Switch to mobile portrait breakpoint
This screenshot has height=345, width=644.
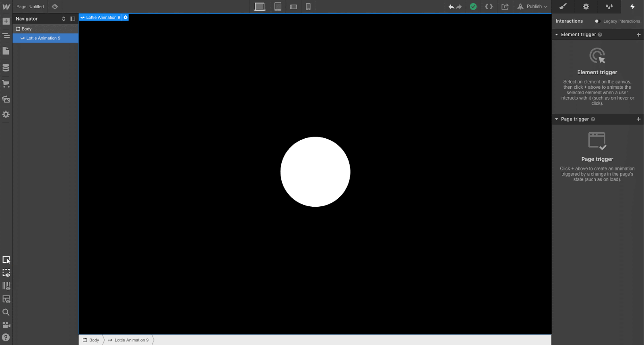click(308, 6)
